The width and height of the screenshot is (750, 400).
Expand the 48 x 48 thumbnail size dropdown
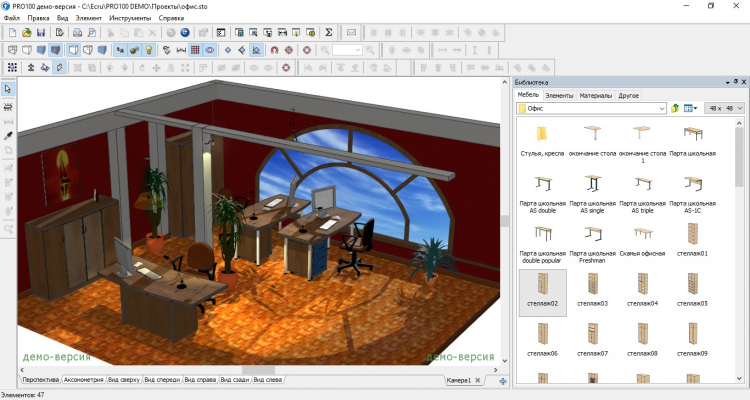pyautogui.click(x=740, y=107)
